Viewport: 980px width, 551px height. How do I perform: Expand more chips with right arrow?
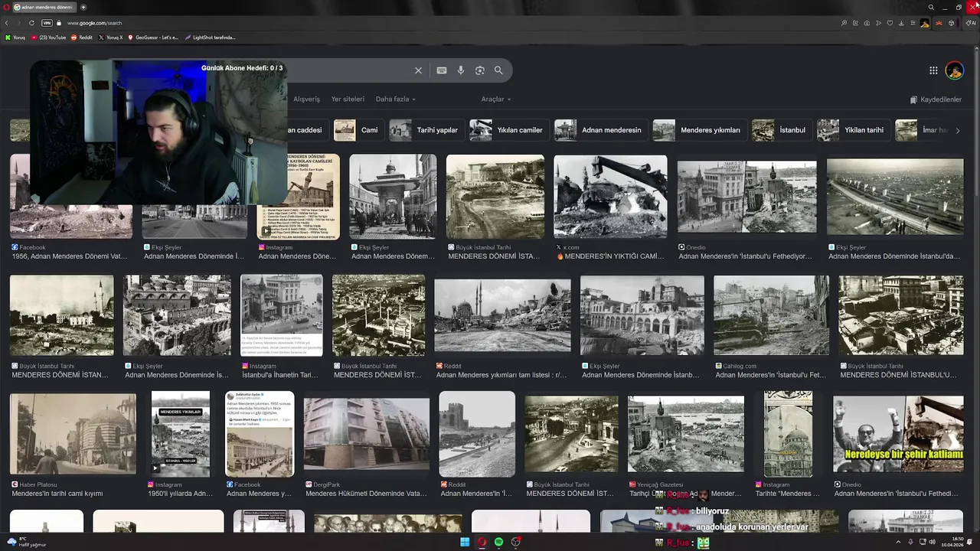point(957,130)
